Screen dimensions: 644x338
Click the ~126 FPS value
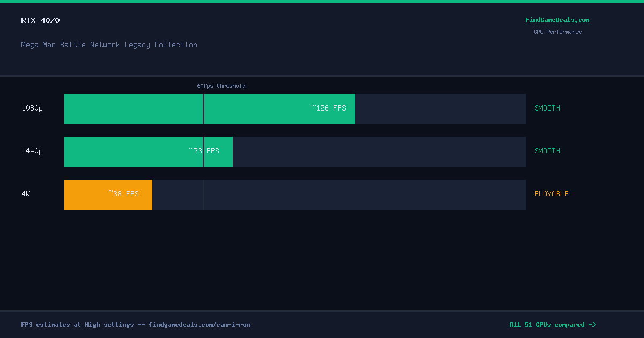tap(328, 108)
